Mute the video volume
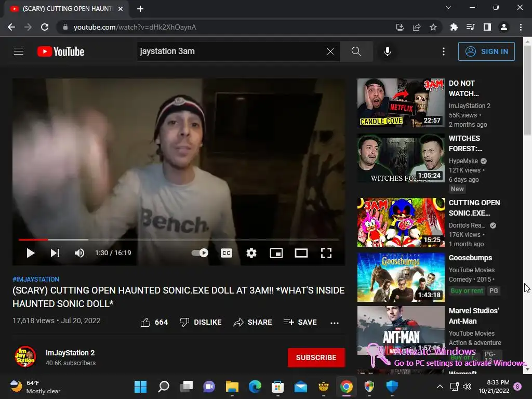The height and width of the screenshot is (399, 532). [x=79, y=253]
